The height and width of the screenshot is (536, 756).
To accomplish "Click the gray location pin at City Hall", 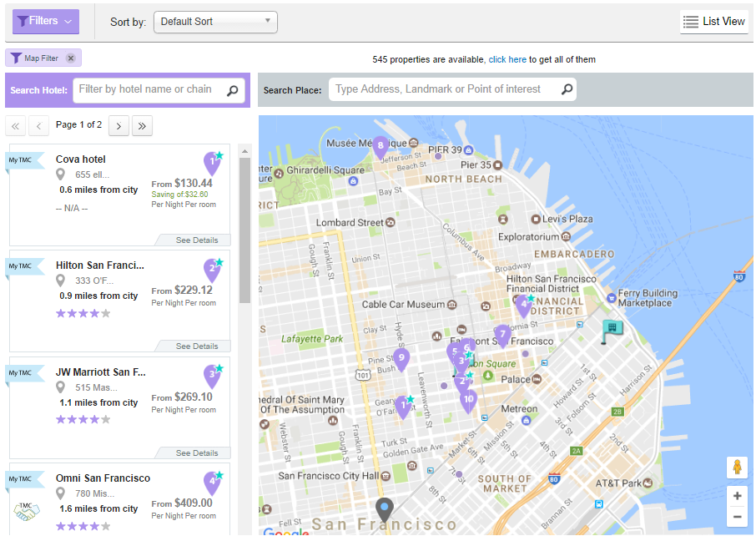I will click(x=385, y=510).
